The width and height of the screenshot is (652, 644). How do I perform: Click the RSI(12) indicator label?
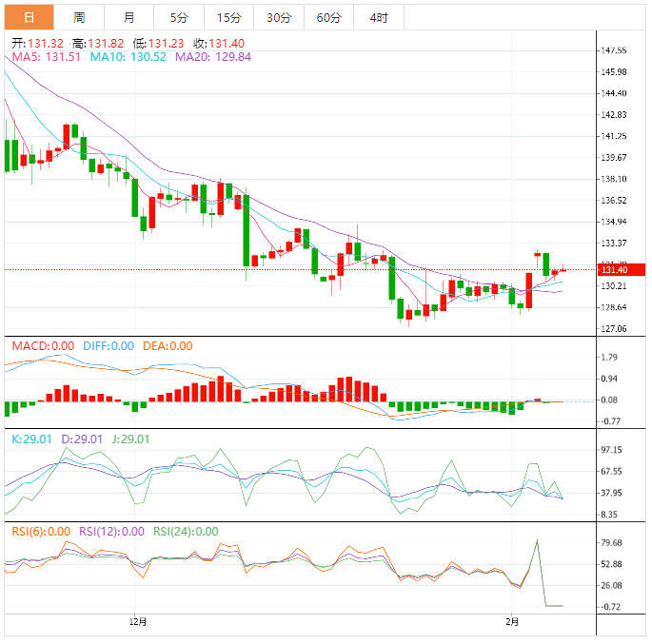111,532
